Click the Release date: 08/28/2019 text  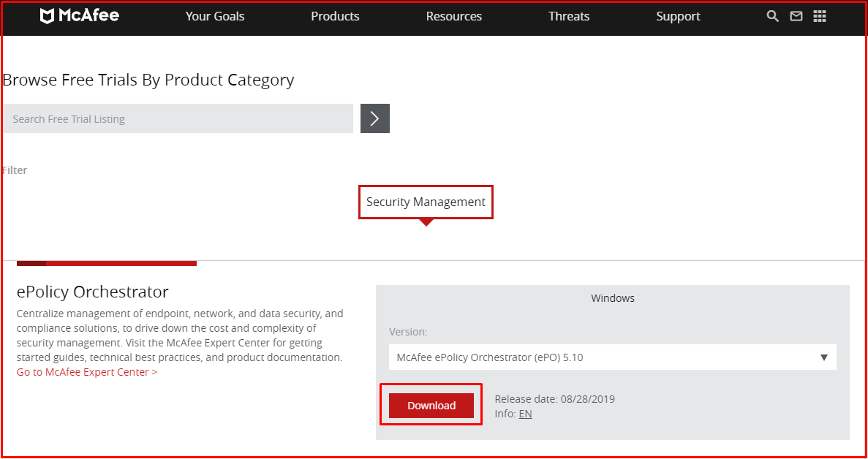pos(555,399)
